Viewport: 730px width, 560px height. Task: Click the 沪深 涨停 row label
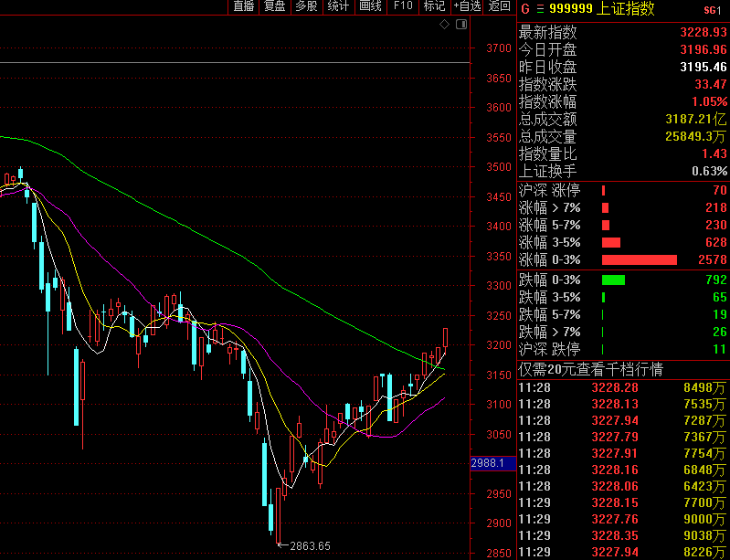tap(549, 190)
